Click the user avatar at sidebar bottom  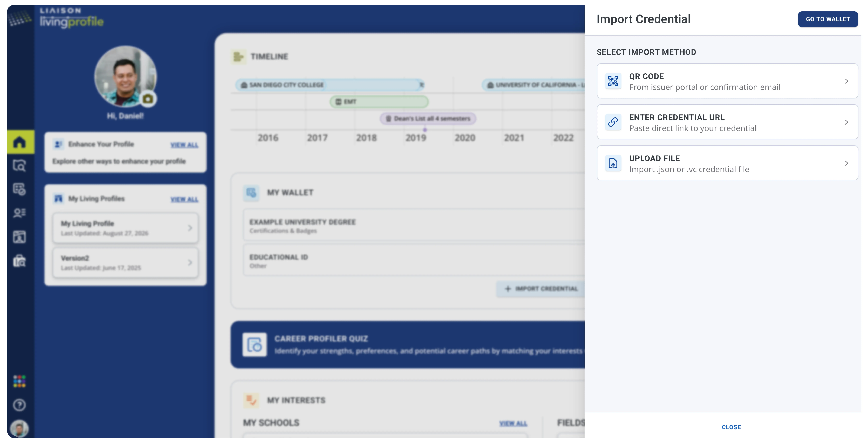pyautogui.click(x=19, y=429)
